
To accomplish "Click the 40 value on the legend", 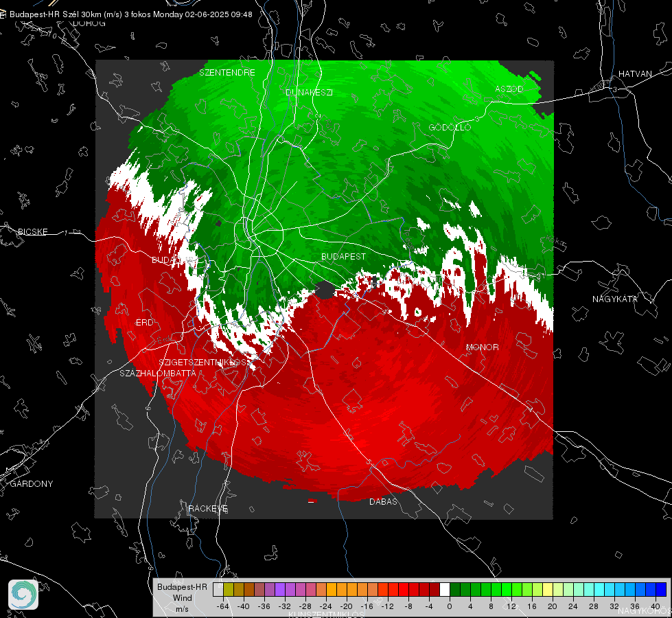I will 656,606.
